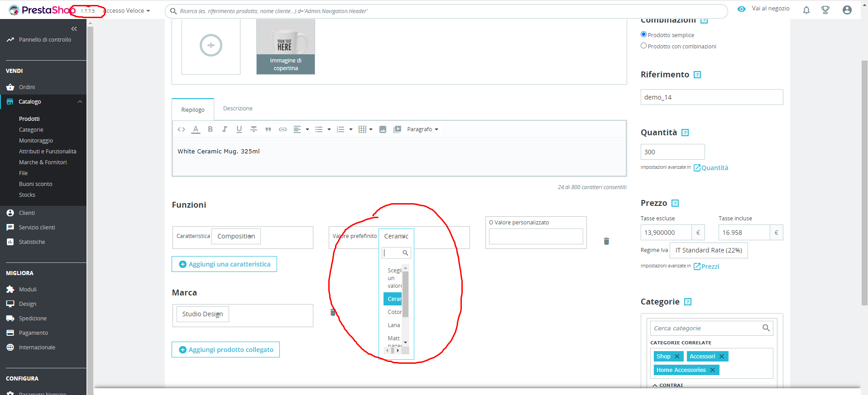The width and height of the screenshot is (868, 395).
Task: Open help icon next to Prezzo
Action: (x=675, y=203)
